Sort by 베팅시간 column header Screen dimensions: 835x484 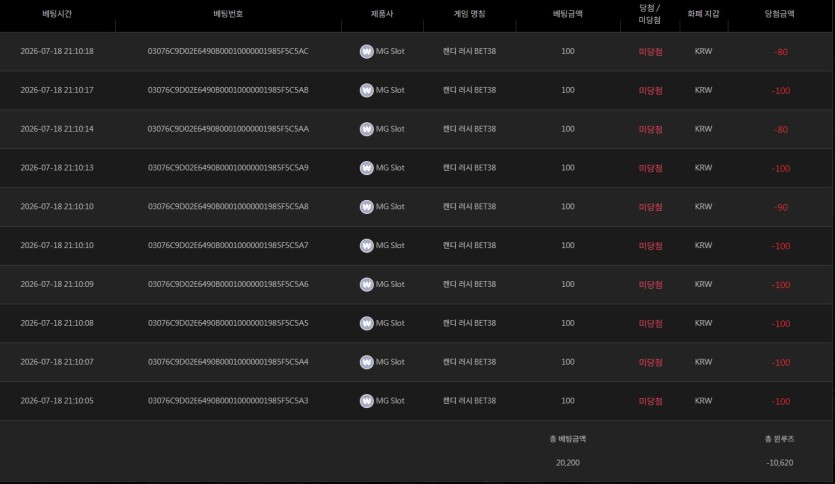click(57, 14)
